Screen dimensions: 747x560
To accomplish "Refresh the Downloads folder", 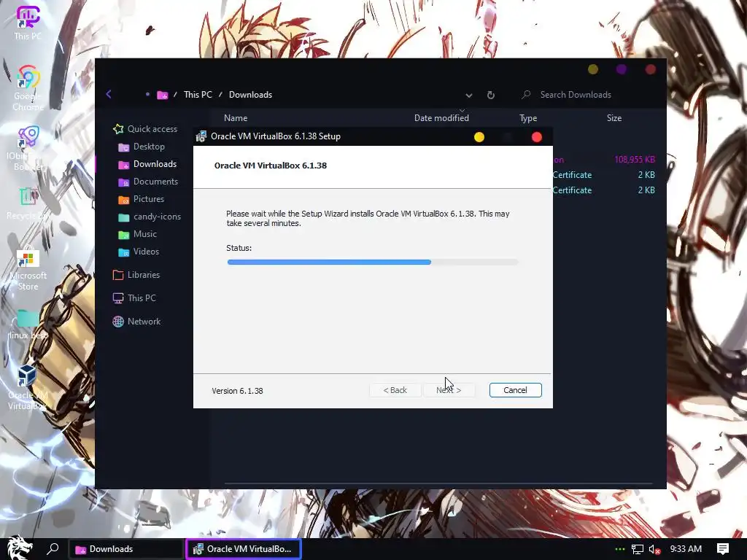I will click(491, 95).
